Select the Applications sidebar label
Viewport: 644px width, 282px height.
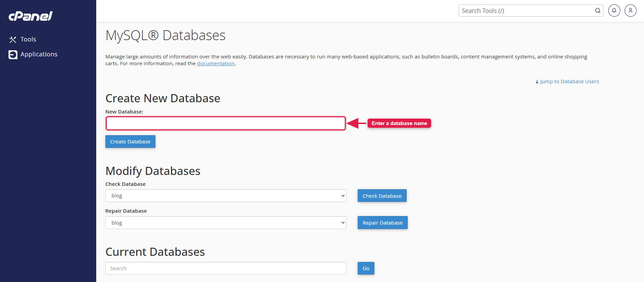click(x=39, y=54)
